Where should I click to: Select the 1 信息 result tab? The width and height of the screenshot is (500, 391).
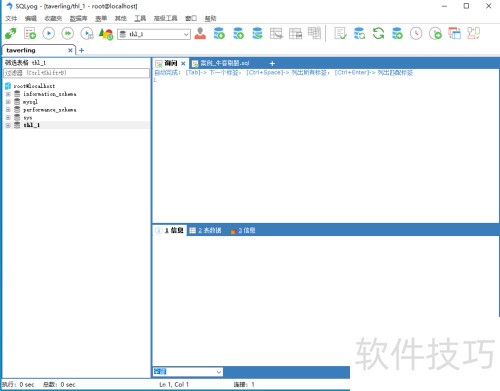(170, 230)
